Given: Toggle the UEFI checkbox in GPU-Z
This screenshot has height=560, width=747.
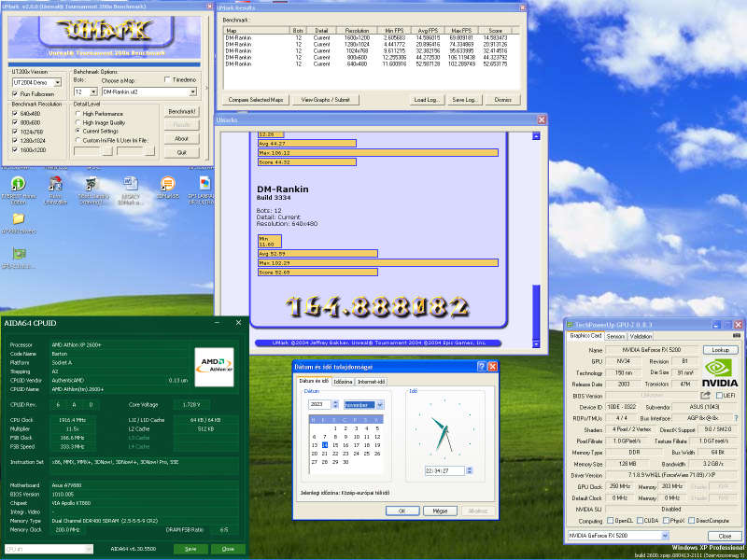Looking at the screenshot, I should point(719,395).
